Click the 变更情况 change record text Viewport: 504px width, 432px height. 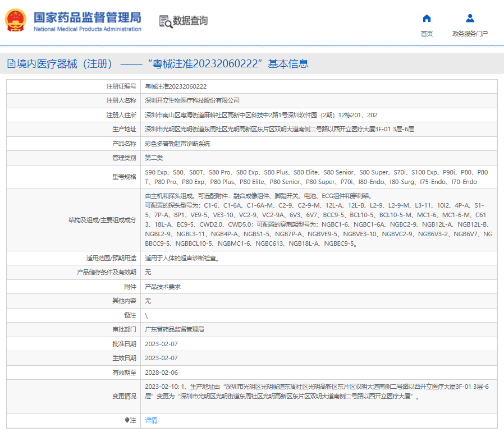(317, 392)
